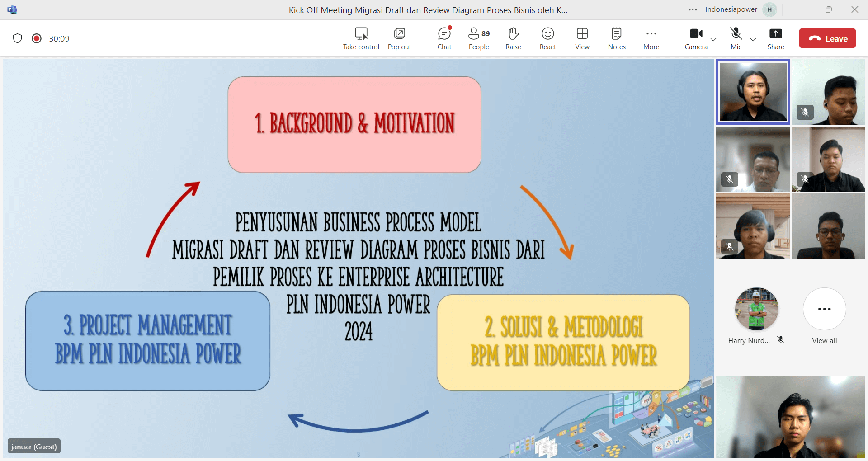This screenshot has height=461, width=868.
Task: Open title bar ellipsis settings menu
Action: (693, 10)
